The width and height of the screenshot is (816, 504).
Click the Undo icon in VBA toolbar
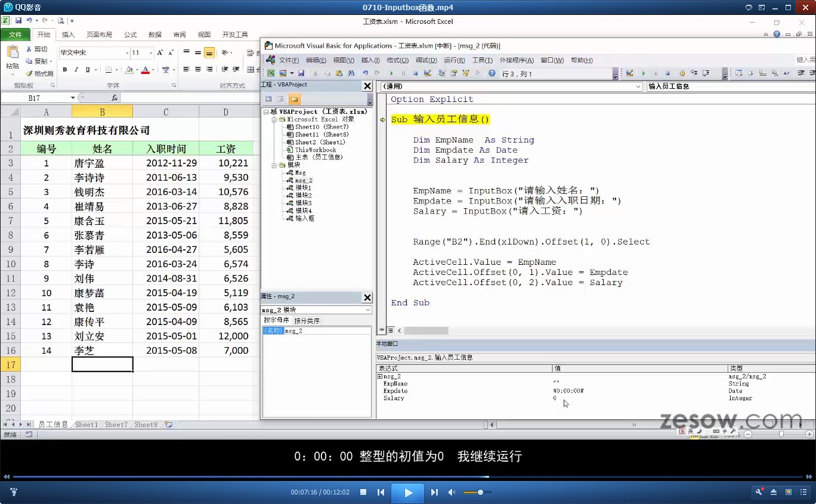(x=366, y=73)
